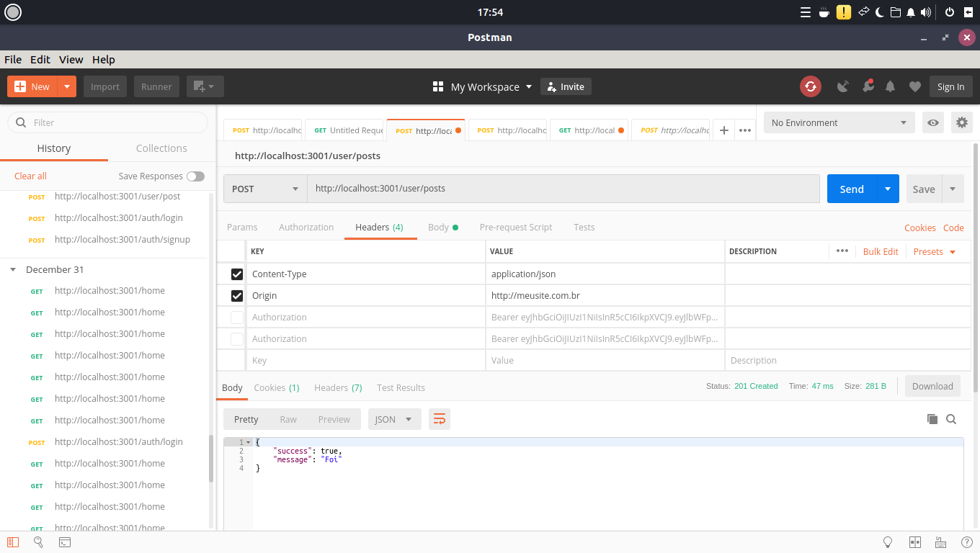Open the system power icon
Screen dimensions: 980x553
click(x=950, y=12)
